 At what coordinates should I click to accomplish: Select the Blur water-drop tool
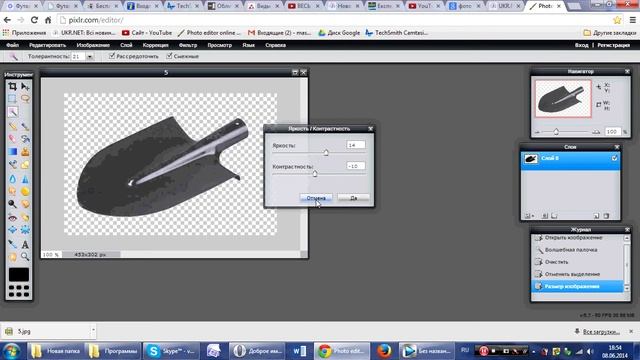tap(13, 179)
